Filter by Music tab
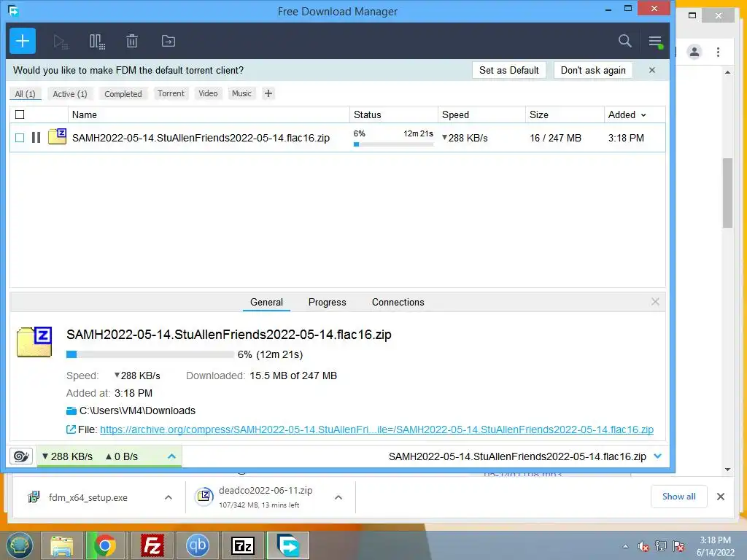The width and height of the screenshot is (747, 560). pyautogui.click(x=241, y=93)
